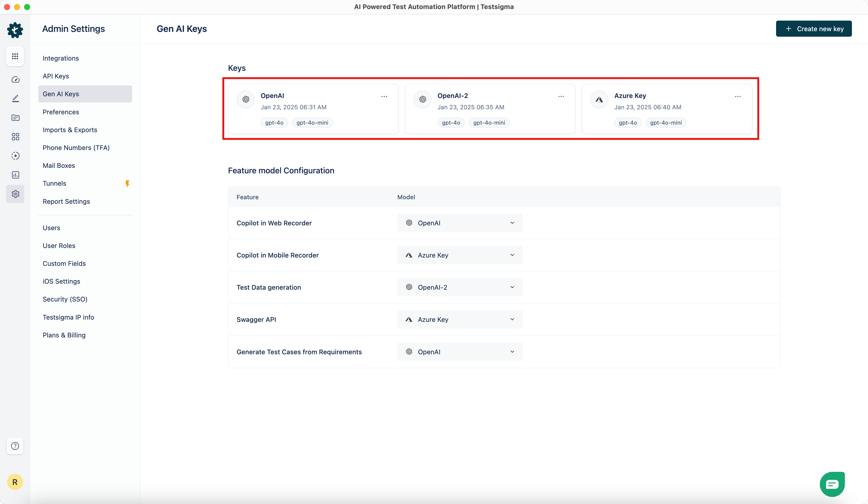
Task: Click the Testsigma gear logo
Action: coord(15,30)
